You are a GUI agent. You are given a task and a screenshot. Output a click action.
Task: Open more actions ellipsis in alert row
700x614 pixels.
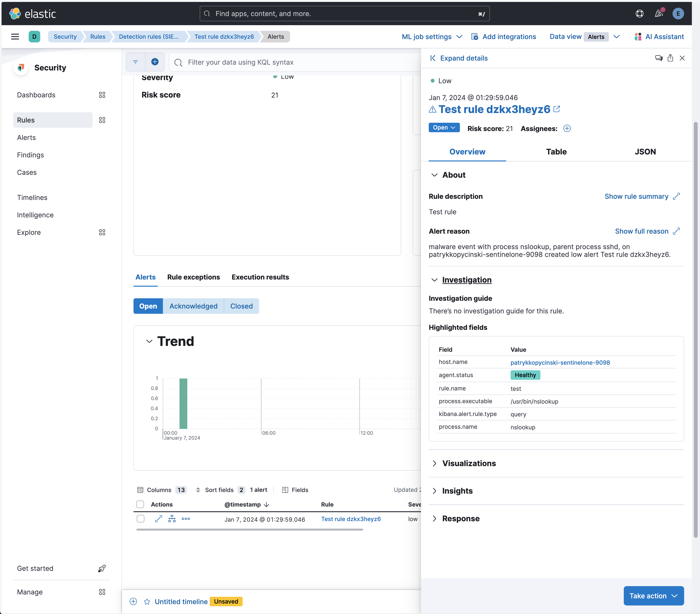pos(186,519)
